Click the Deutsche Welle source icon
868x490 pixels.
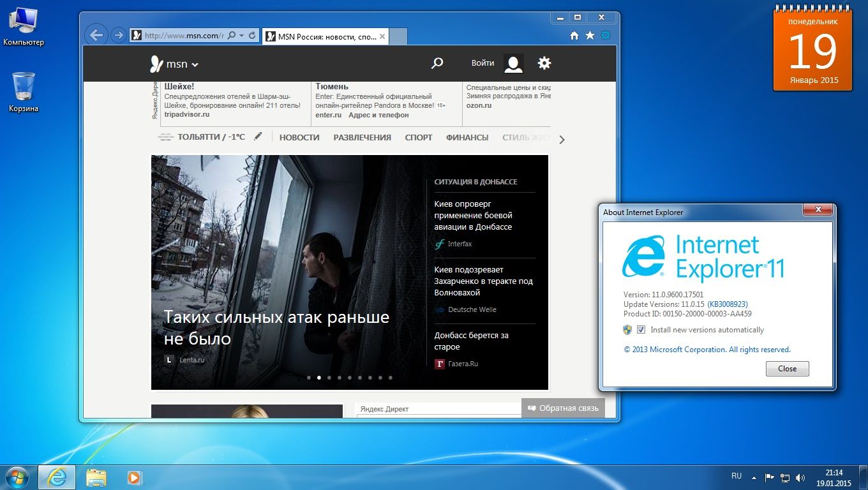439,309
